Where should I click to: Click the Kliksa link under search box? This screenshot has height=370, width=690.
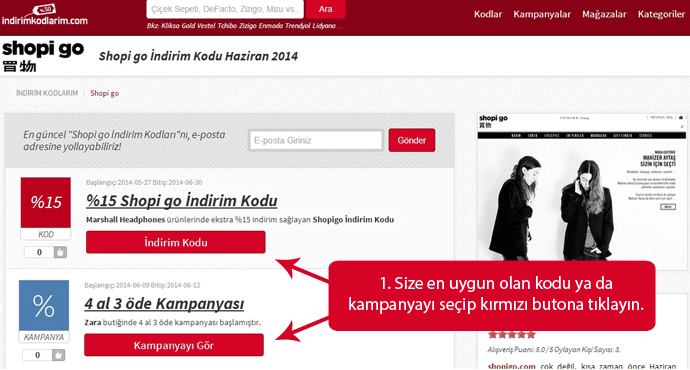170,26
